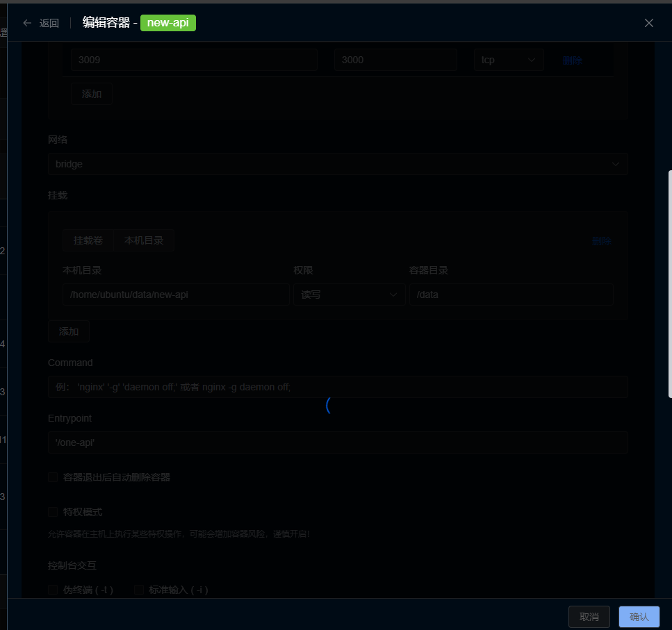Click the 控制台交互 section label

pos(72,565)
